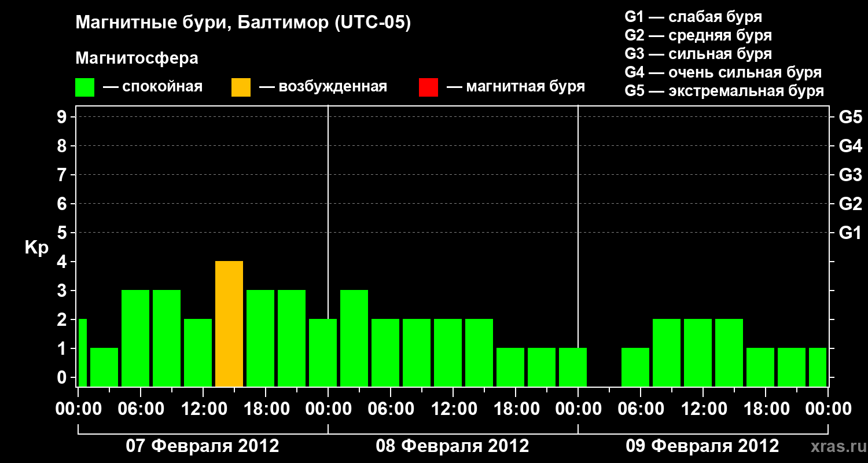Click the chart title Магнитные бури, Балтимор (UTC-05)
Image resolution: width=868 pixels, height=463 pixels.
243,24
